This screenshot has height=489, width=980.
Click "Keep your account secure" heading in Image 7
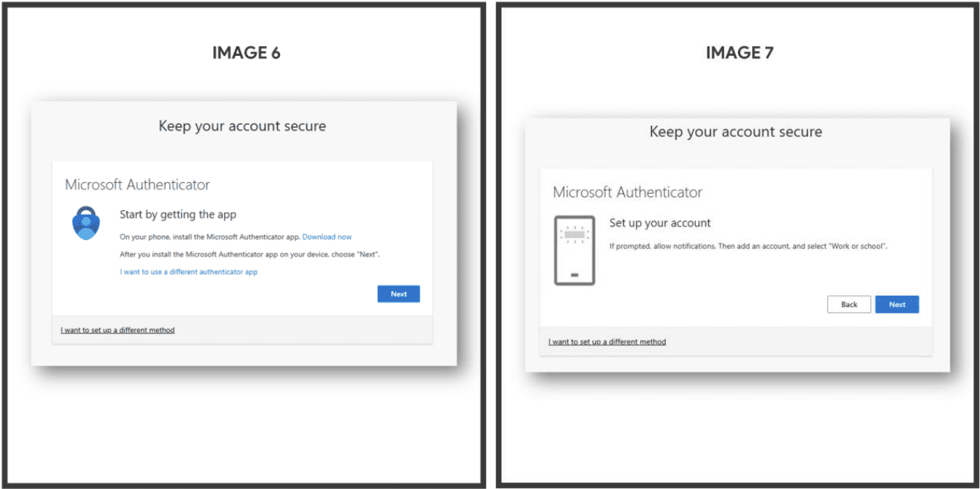[736, 132]
